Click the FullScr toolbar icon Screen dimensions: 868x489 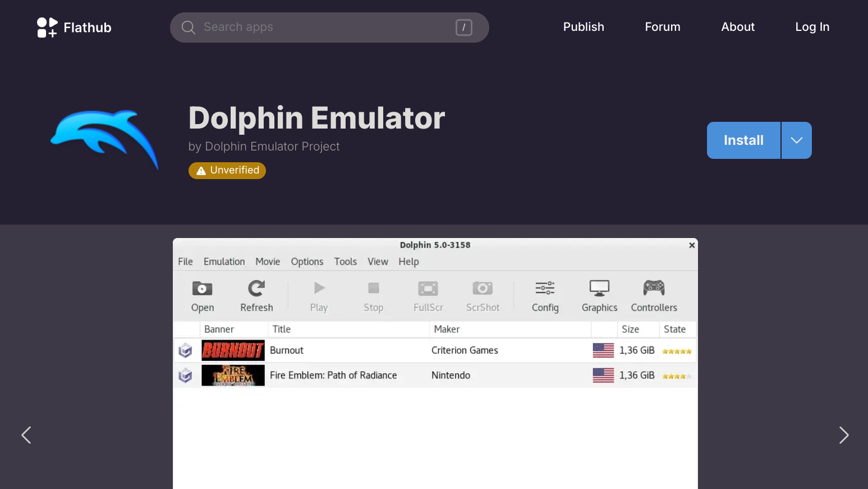[x=428, y=289]
